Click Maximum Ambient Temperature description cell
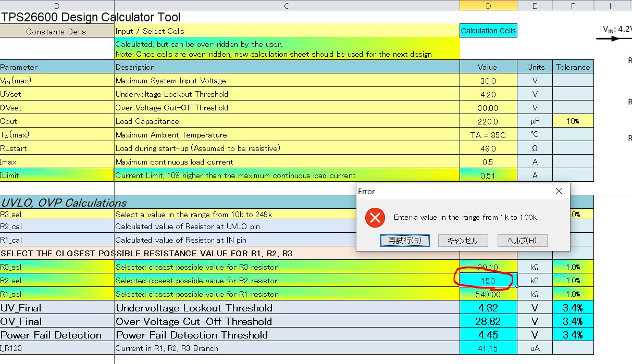 [x=287, y=135]
